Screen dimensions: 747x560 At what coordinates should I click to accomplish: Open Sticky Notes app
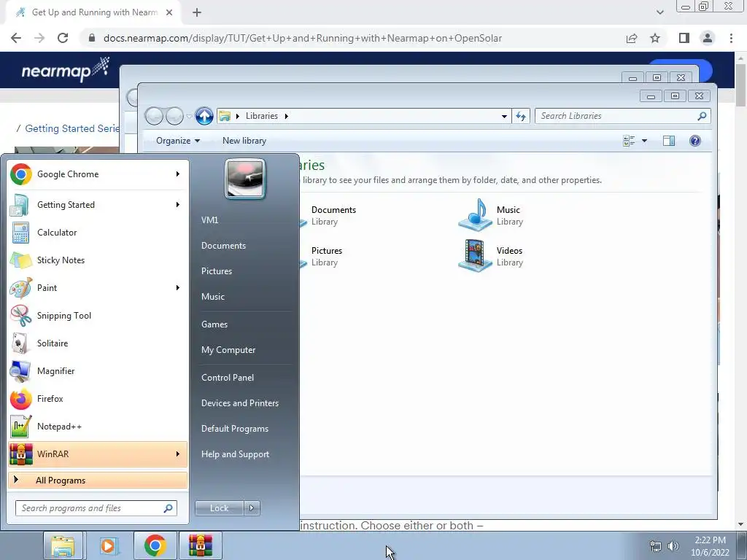[98, 260]
